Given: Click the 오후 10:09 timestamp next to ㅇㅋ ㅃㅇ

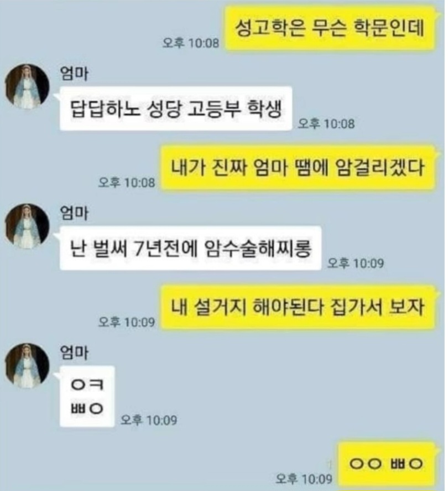Looking at the screenshot, I should 149,420.
